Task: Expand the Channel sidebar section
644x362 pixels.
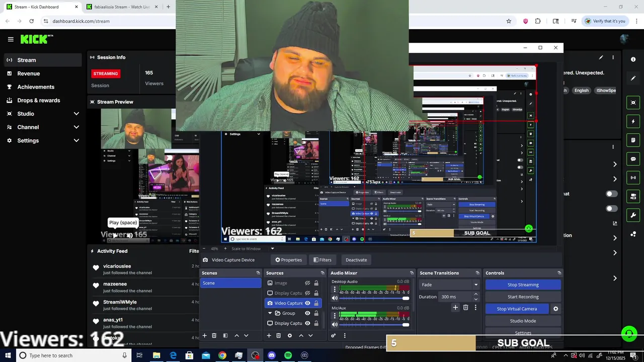Action: point(76,127)
